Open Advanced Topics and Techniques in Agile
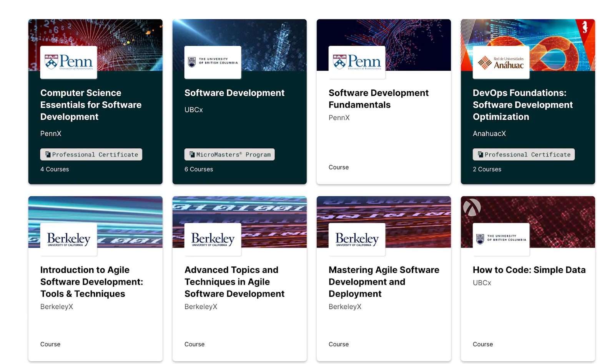Screen dimensions: 615x364 234,282
